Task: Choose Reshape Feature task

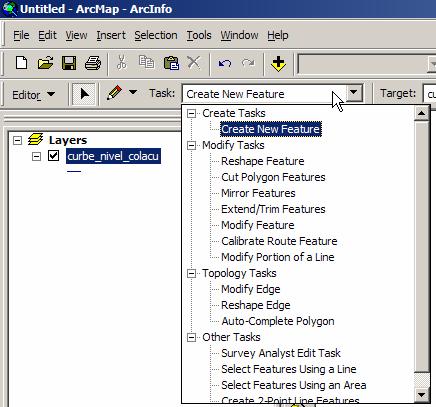Action: pyautogui.click(x=263, y=161)
